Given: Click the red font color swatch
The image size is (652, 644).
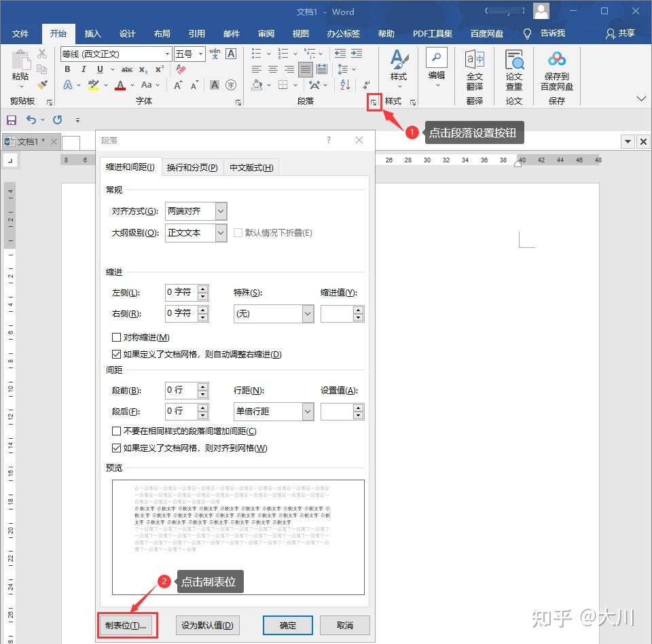Looking at the screenshot, I should point(120,86).
